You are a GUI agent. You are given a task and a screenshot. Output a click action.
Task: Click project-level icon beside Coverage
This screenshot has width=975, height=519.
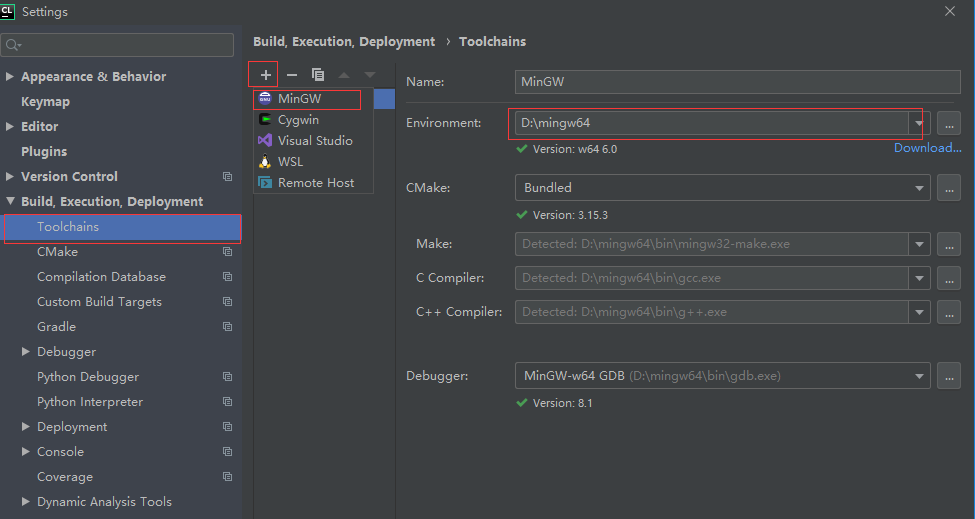(x=228, y=477)
